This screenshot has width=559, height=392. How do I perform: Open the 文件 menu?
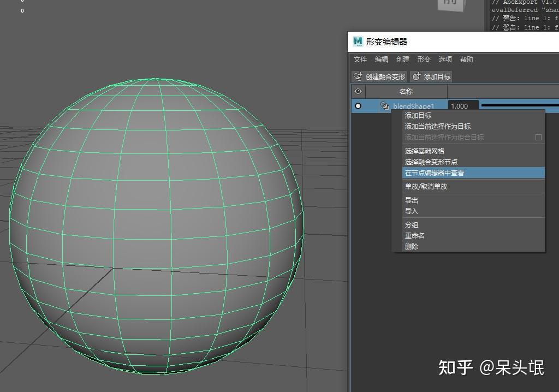pos(360,60)
